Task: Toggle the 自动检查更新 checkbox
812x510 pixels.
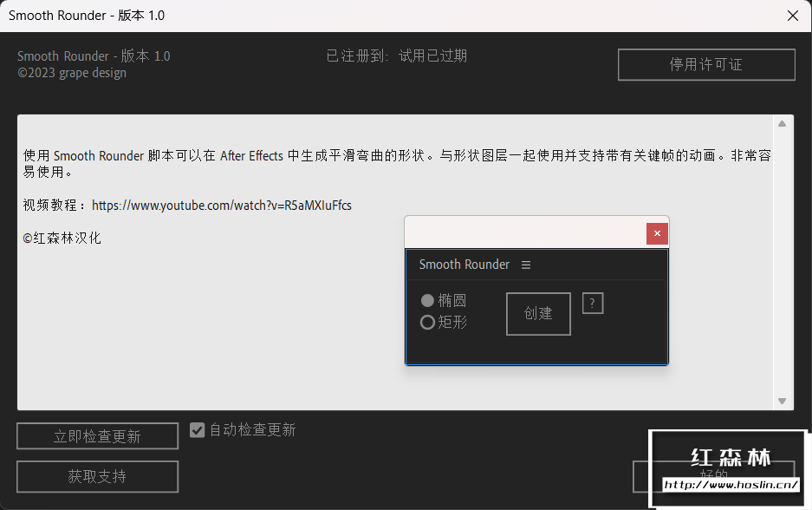Action: (x=198, y=429)
